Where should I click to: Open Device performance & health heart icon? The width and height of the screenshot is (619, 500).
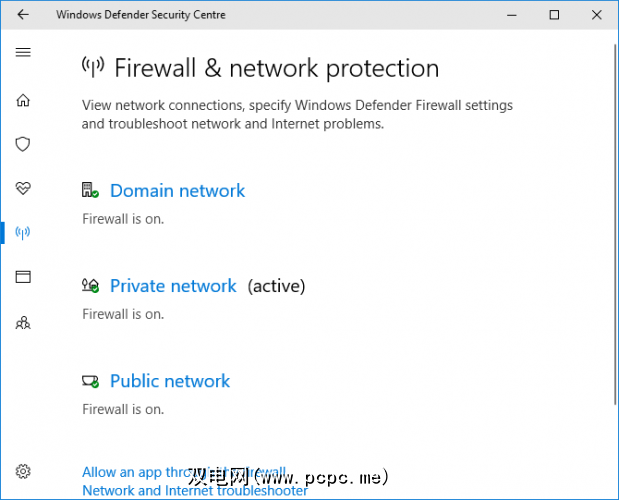click(x=23, y=188)
